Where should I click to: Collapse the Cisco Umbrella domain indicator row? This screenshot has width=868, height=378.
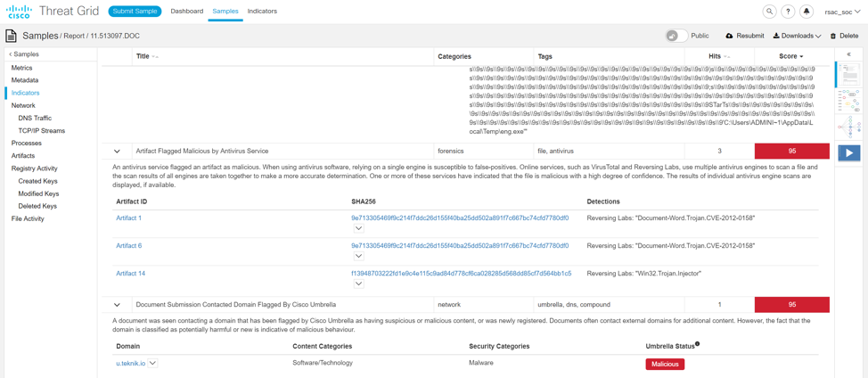coord(117,305)
